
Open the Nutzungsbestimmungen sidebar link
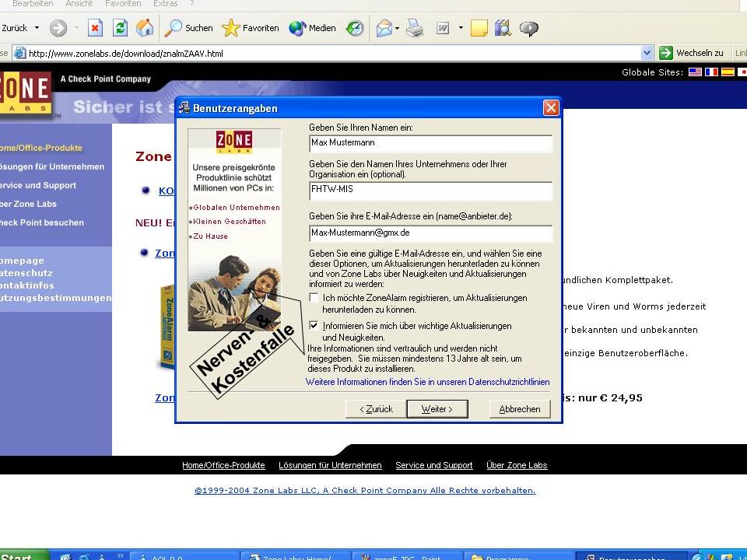tap(56, 298)
